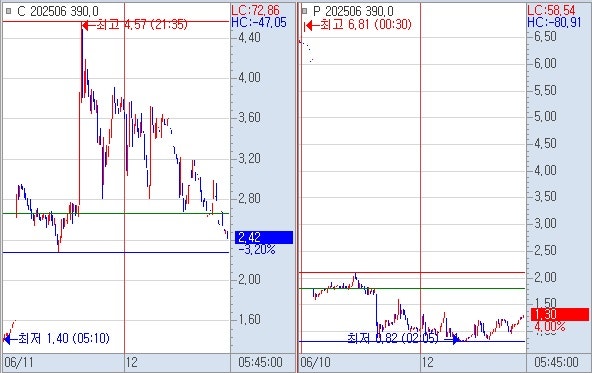Click the small square icon beside C 202506 390.0
Screen dimensions: 592x373
tap(8, 11)
